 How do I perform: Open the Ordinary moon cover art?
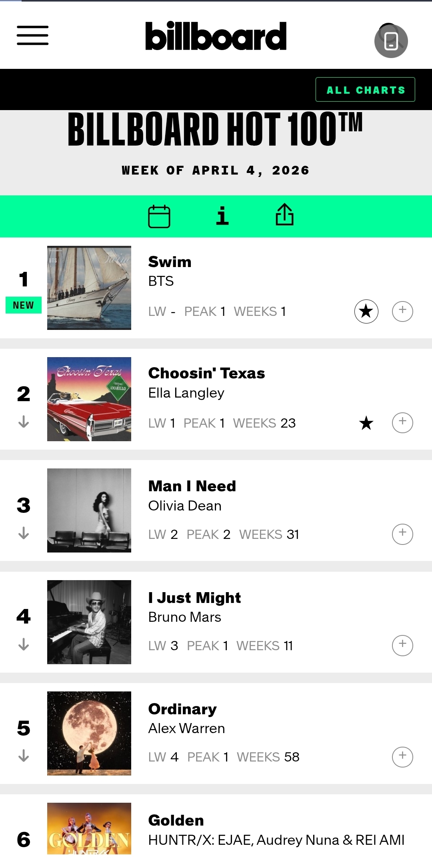[x=89, y=733]
